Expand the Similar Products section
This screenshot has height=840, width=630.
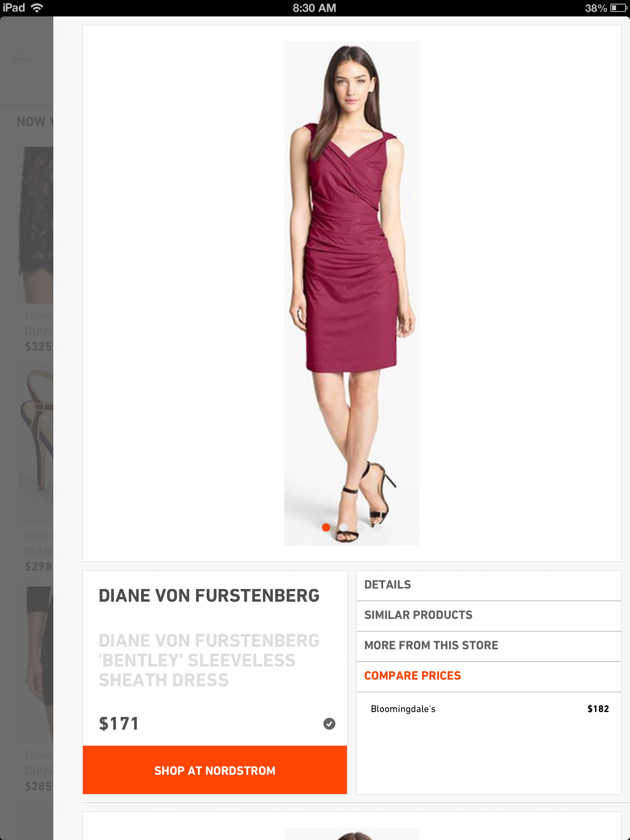pos(488,616)
